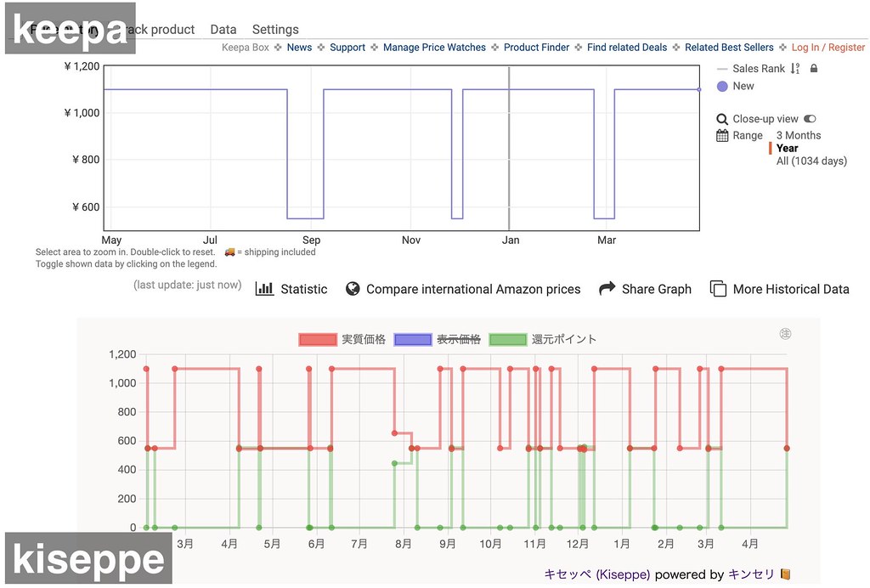Click the Close-up view magnifier icon
The image size is (870, 588).
722,119
